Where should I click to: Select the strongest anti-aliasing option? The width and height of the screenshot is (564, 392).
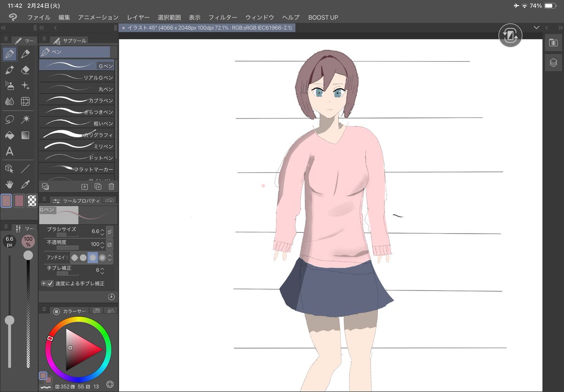(x=102, y=258)
